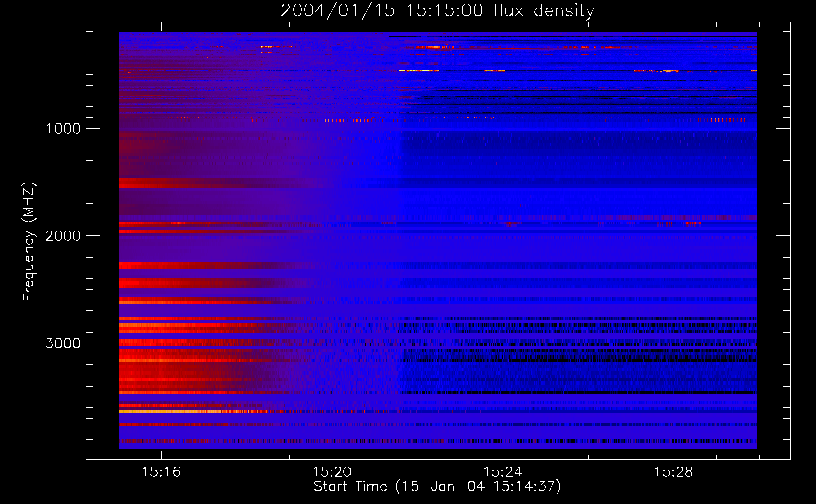The width and height of the screenshot is (816, 504).
Task: Click the 3000 frequency tick label
Action: [x=63, y=343]
